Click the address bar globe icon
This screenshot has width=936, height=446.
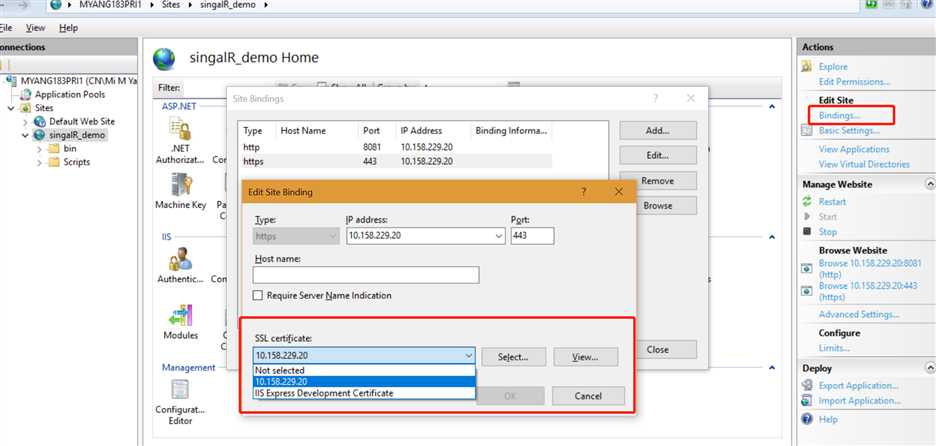(x=56, y=5)
